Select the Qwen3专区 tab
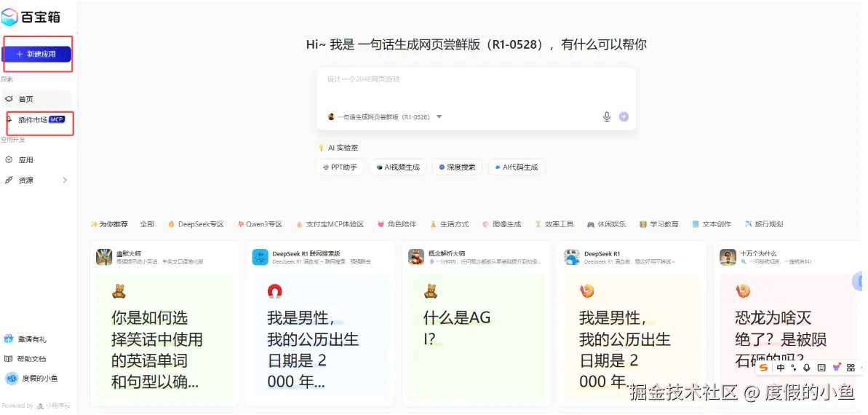This screenshot has height=415, width=868. pyautogui.click(x=260, y=224)
